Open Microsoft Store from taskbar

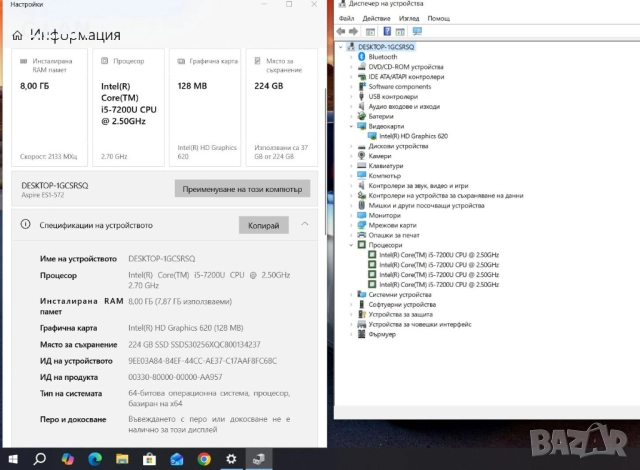click(x=149, y=459)
